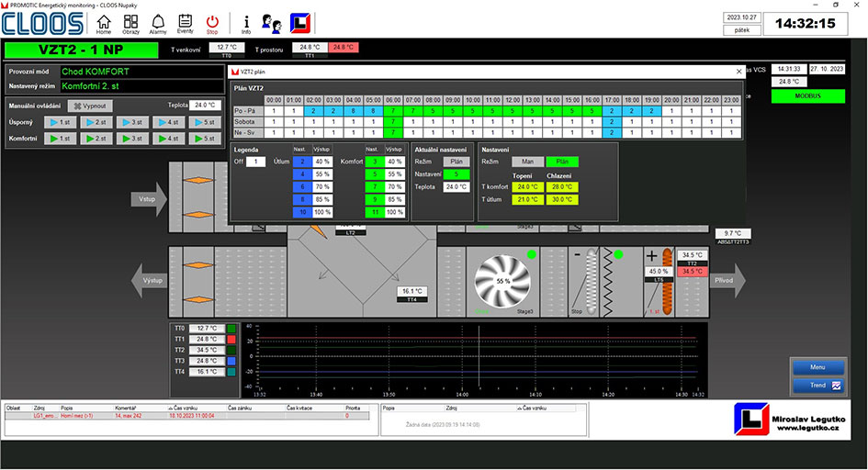868x470 pixels.
Task: Close the VZT2 plán window
Action: click(738, 71)
